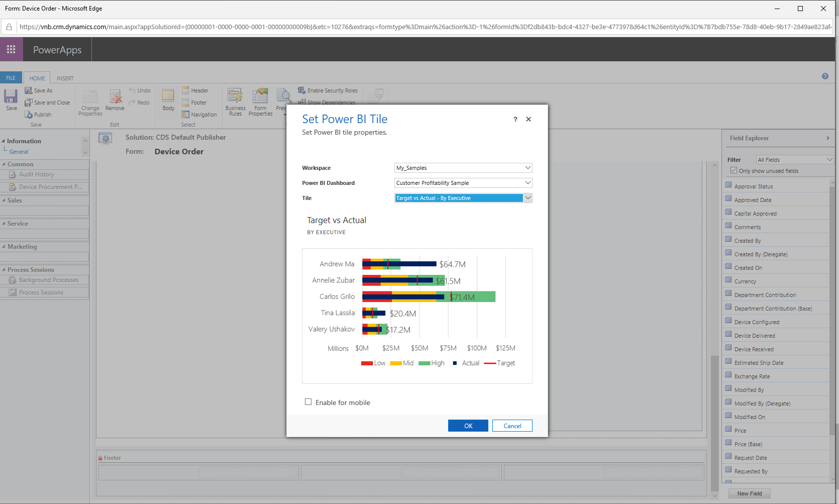839x504 pixels.
Task: Click the dialog help question mark
Action: pos(515,119)
